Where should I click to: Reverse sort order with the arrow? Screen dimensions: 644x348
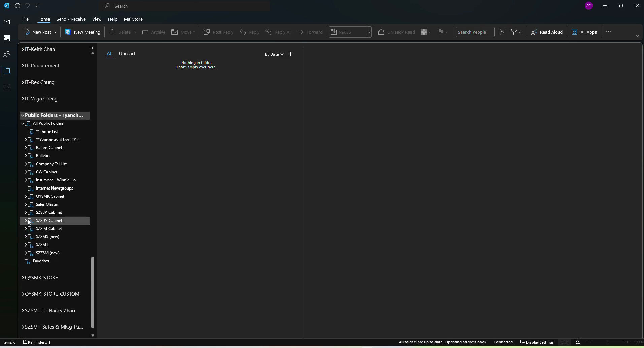tap(290, 54)
